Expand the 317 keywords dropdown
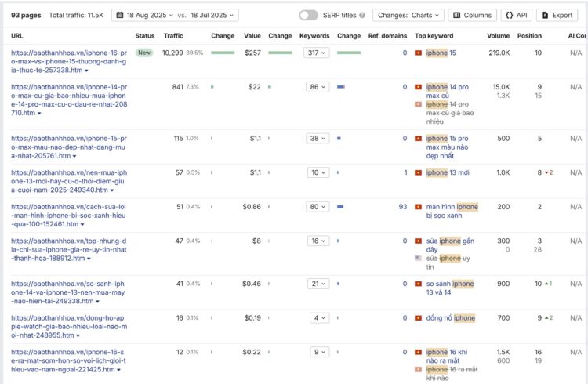 point(317,53)
